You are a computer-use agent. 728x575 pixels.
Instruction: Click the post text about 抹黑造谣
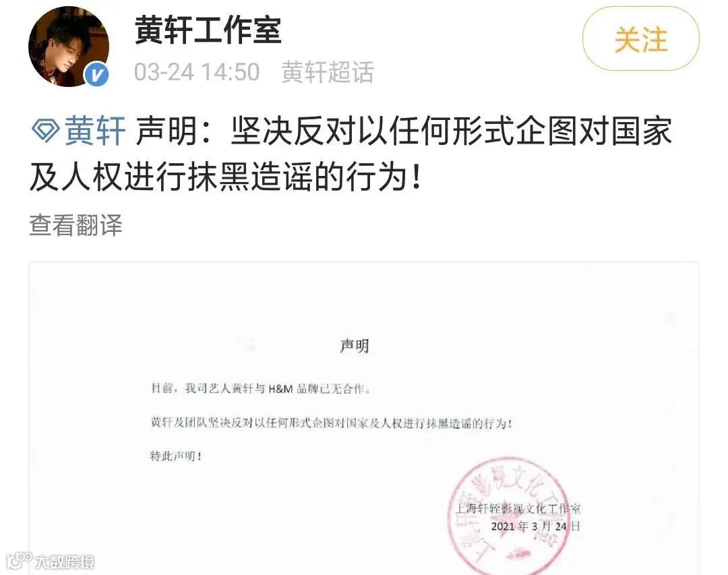pos(351,153)
